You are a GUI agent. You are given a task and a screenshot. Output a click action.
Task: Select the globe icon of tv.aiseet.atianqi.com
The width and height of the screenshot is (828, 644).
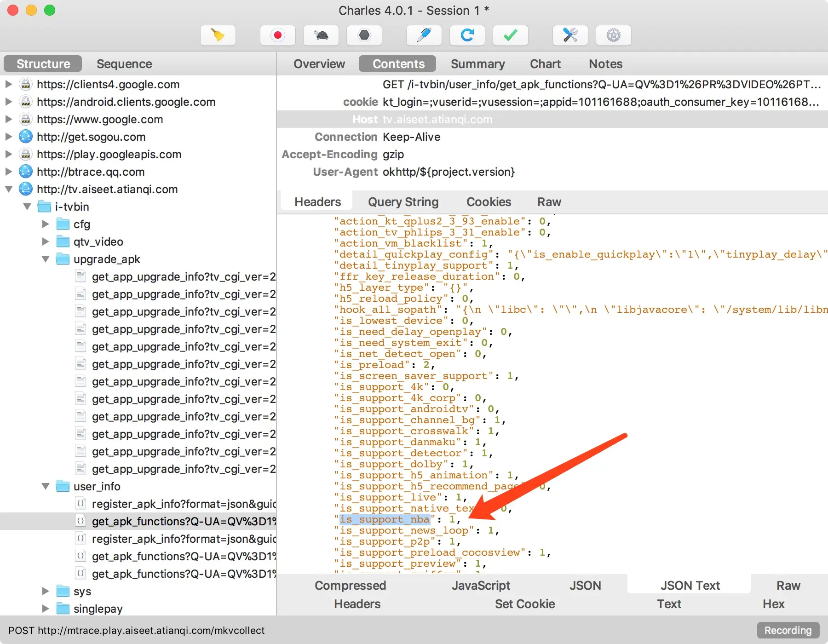coord(26,189)
